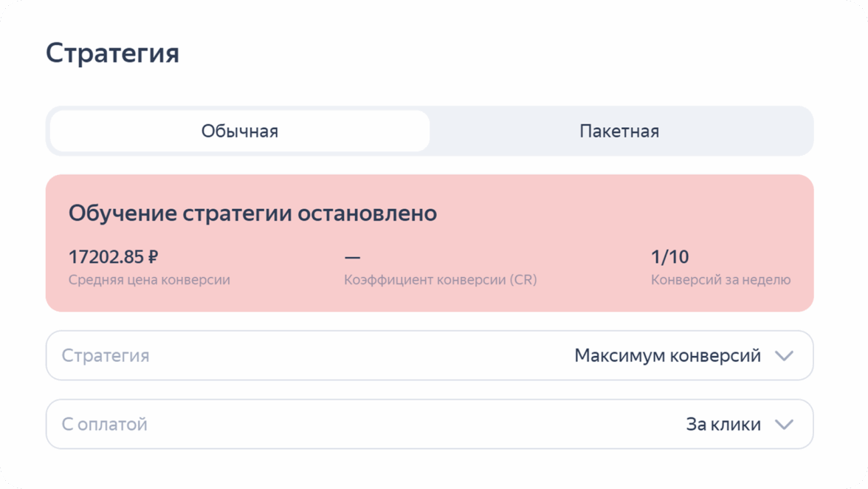Select the Максимум конверсий value text
Image resolution: width=868 pixels, height=489 pixels.
pyautogui.click(x=667, y=356)
